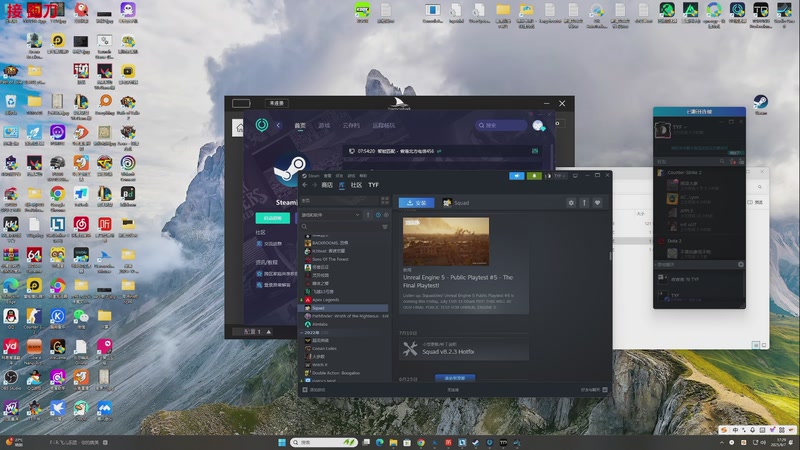The image size is (800, 450).
Task: Open the Unreal Engine 5 Playtest news thumbnail
Action: pyautogui.click(x=446, y=241)
